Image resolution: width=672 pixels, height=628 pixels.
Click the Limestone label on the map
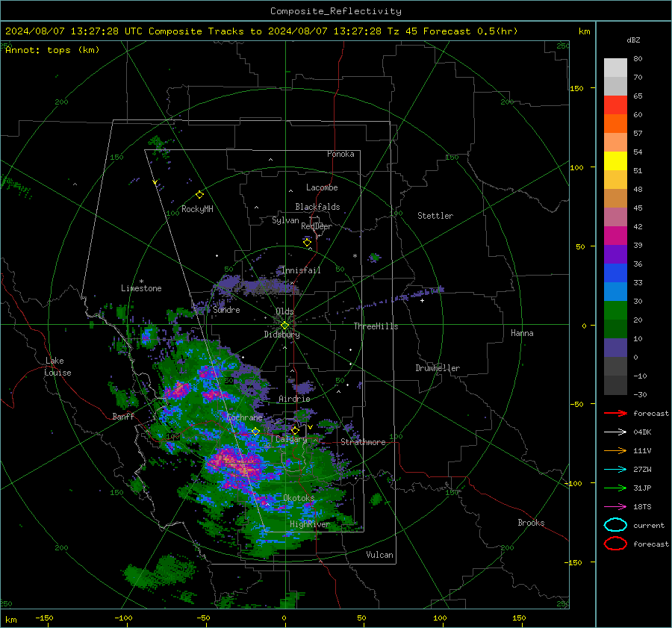[141, 288]
